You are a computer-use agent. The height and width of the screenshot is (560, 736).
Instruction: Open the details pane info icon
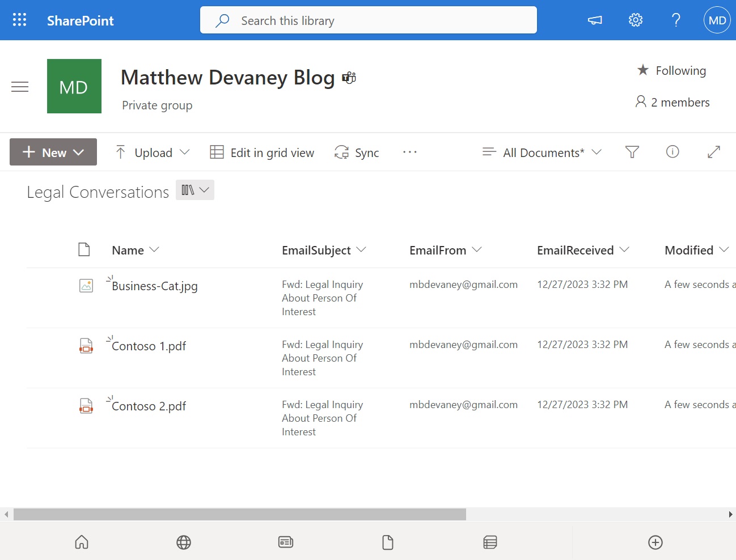(672, 152)
